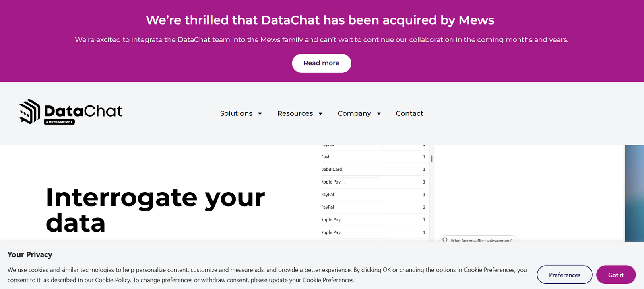The image size is (644, 289).
Task: Open the Company menu item
Action: (x=354, y=113)
